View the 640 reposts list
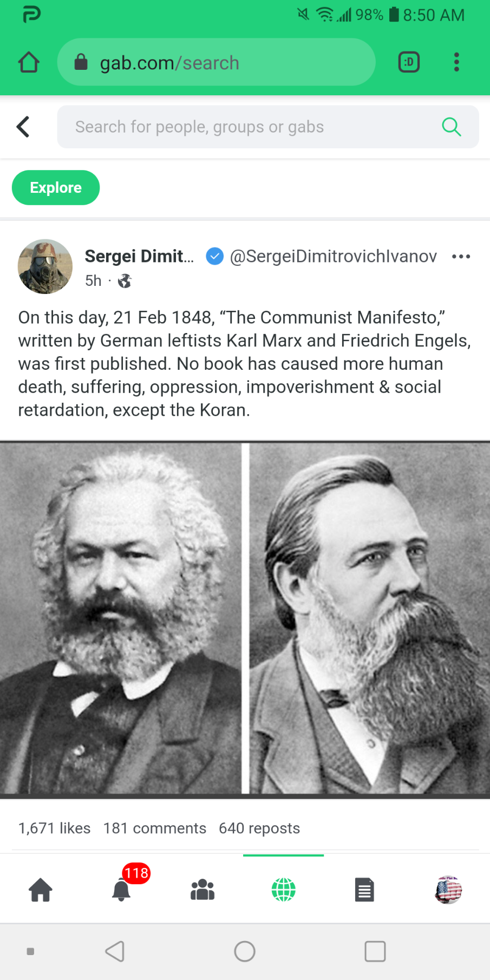Viewport: 490px width, 980px height. click(x=259, y=828)
